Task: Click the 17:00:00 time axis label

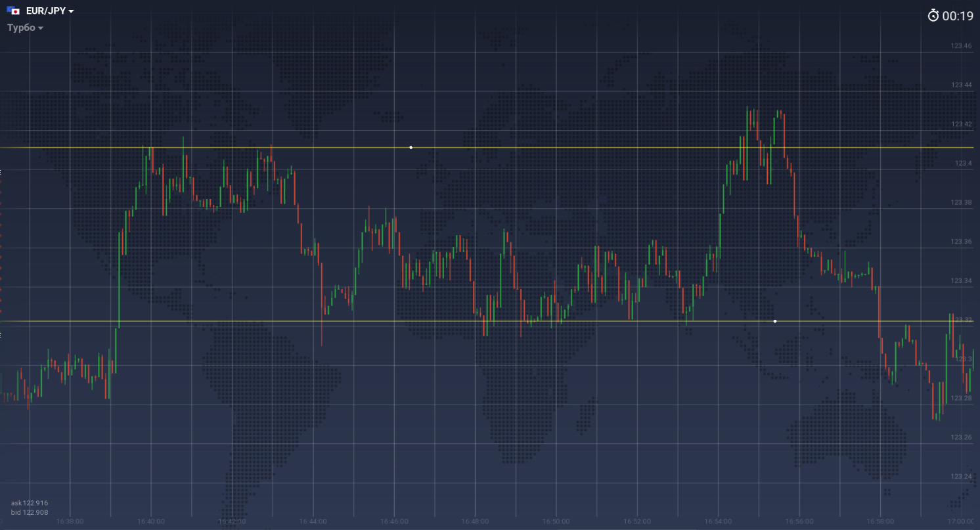Action: (x=960, y=521)
